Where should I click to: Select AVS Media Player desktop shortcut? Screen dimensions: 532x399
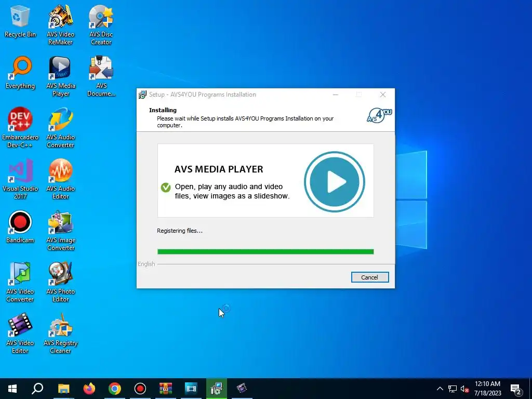[60, 76]
